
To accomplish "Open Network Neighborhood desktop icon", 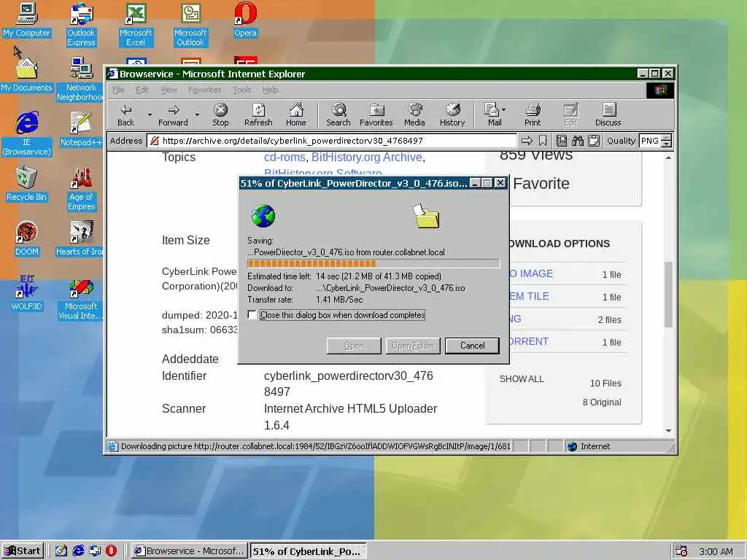I will [x=80, y=79].
